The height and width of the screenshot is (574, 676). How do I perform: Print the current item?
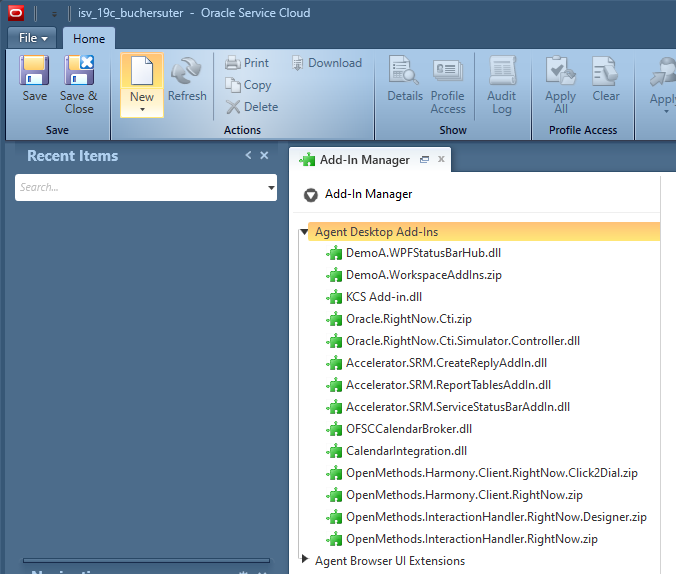click(247, 63)
